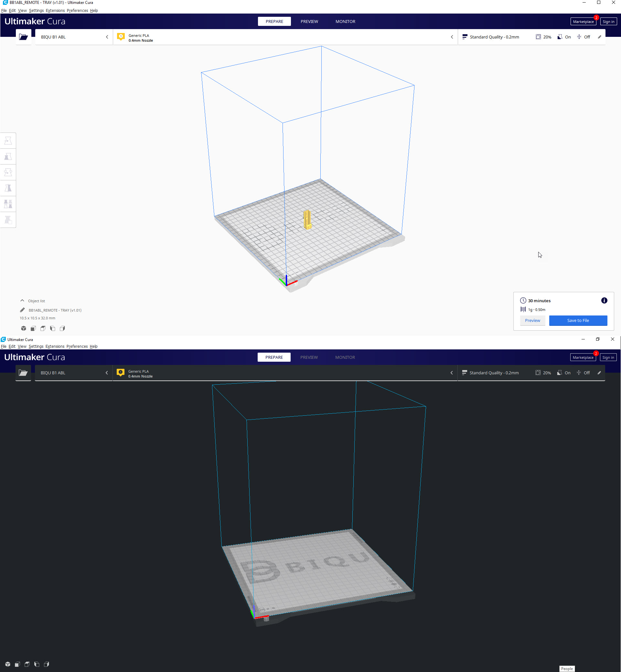Open Settings menu in top Cura window

coord(36,11)
